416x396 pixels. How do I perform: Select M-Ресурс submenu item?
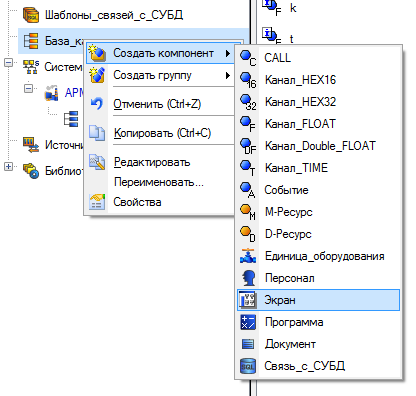pyautogui.click(x=318, y=212)
